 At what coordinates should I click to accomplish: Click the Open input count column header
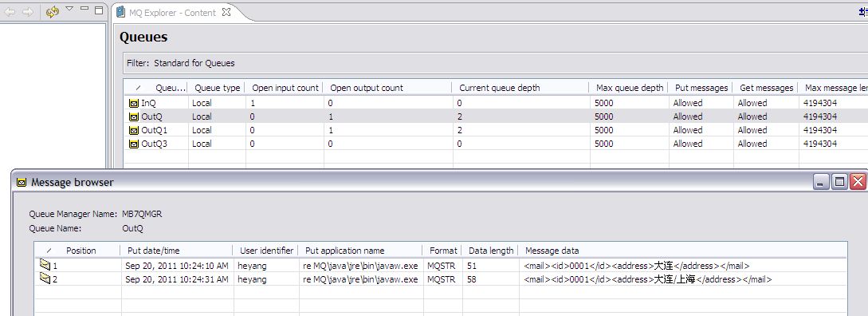click(285, 88)
